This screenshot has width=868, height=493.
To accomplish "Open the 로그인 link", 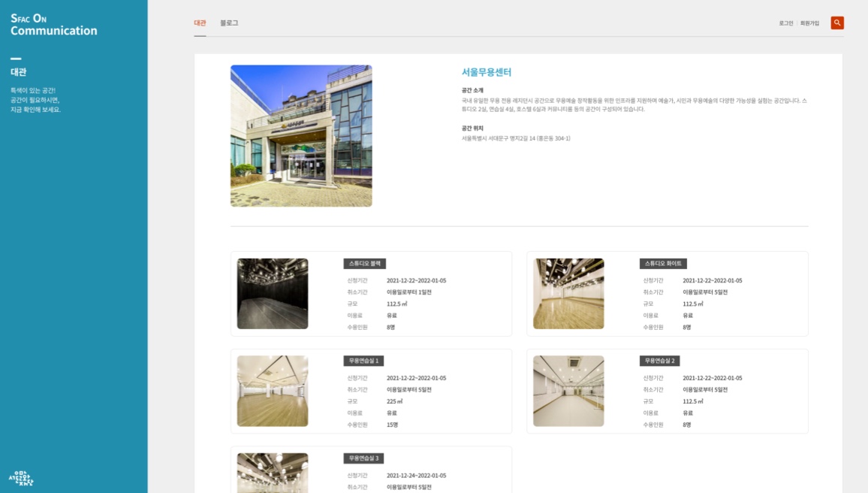I will (x=786, y=23).
